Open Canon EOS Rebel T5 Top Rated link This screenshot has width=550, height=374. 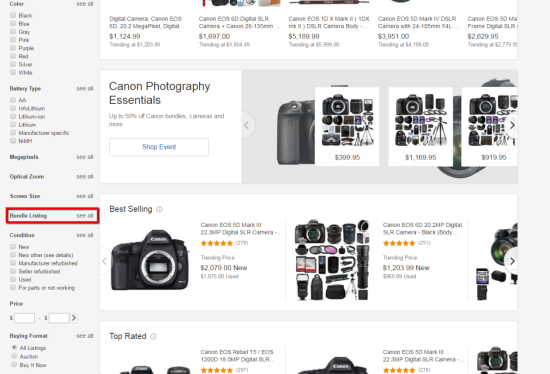pos(237,356)
